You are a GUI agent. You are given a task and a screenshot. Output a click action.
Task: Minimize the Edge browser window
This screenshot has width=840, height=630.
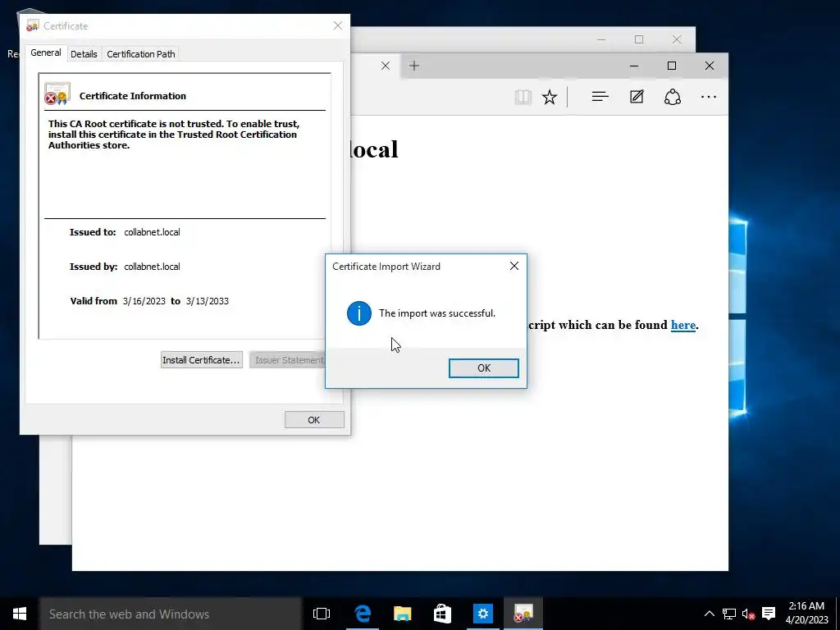pyautogui.click(x=634, y=66)
